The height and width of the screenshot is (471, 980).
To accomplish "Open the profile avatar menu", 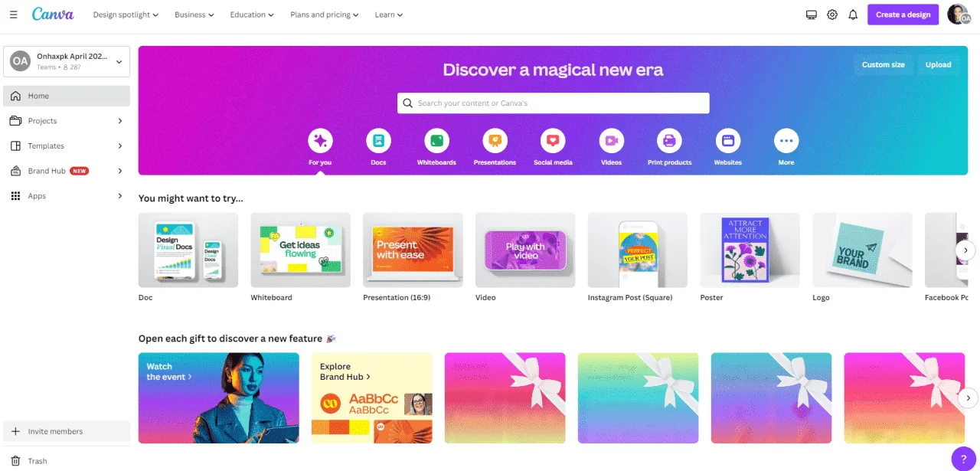I will coord(958,15).
